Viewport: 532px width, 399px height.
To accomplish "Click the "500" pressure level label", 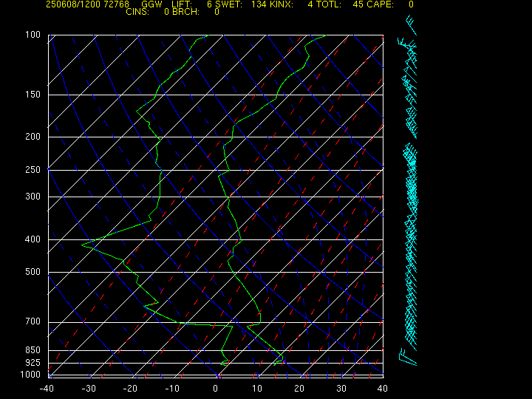I will point(33,272).
